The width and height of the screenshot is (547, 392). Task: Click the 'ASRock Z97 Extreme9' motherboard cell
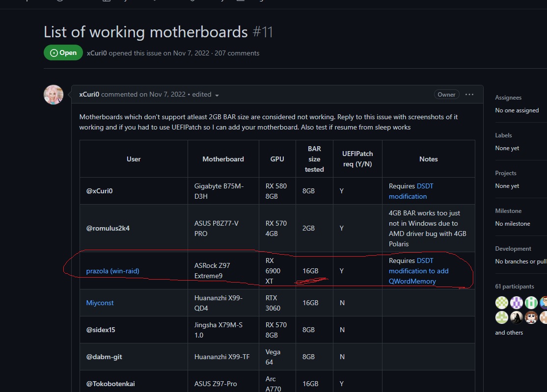pyautogui.click(x=223, y=271)
